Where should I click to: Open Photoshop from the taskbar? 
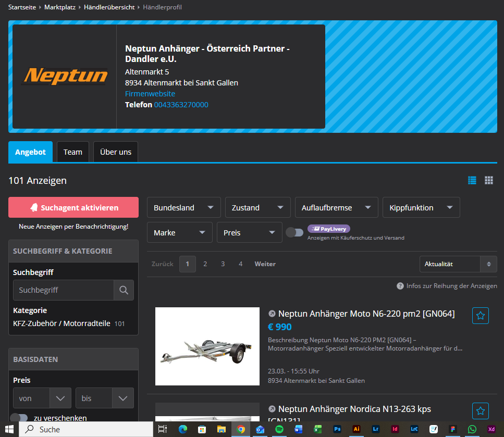pos(337,429)
